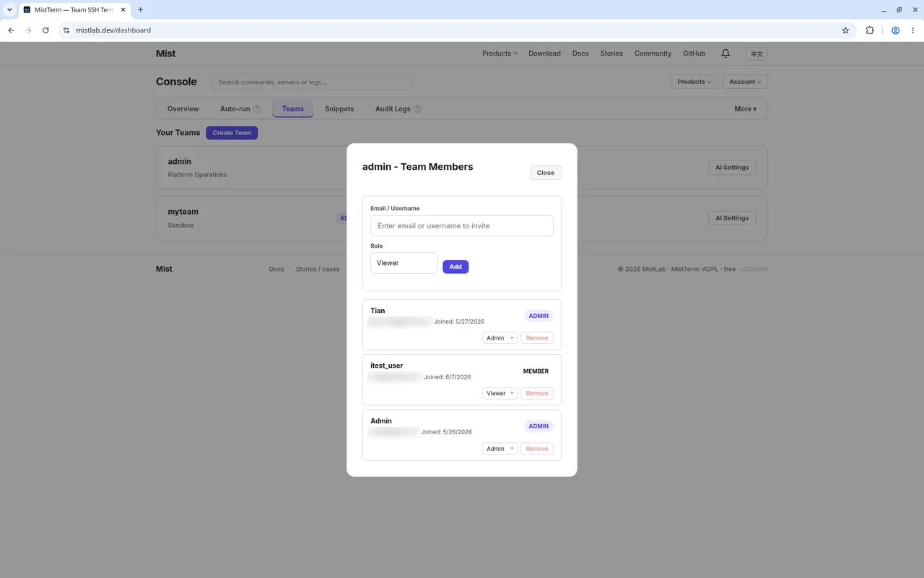The height and width of the screenshot is (578, 924).
Task: Click the Stories / cases footer link
Action: 318,269
